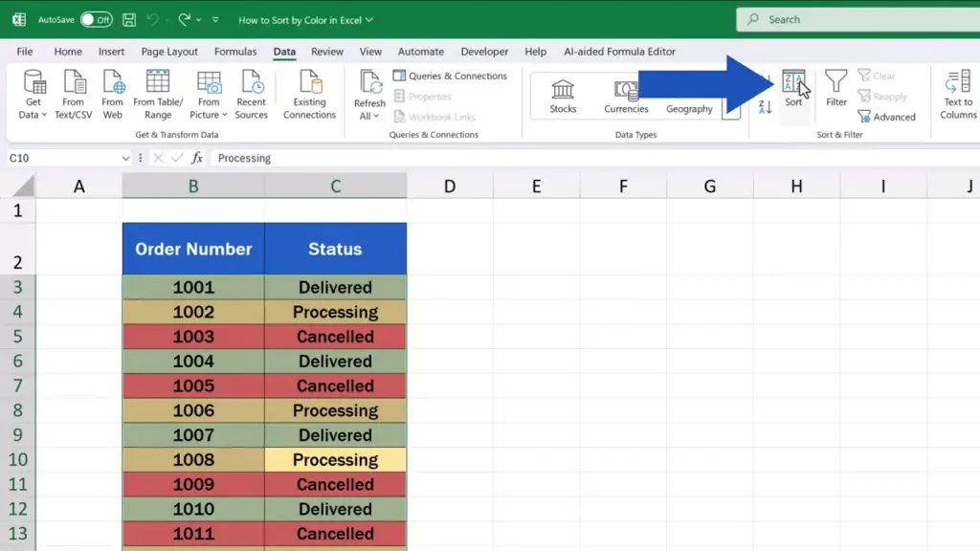Click the Text to Columns tool
The width and height of the screenshot is (980, 551).
(x=957, y=94)
